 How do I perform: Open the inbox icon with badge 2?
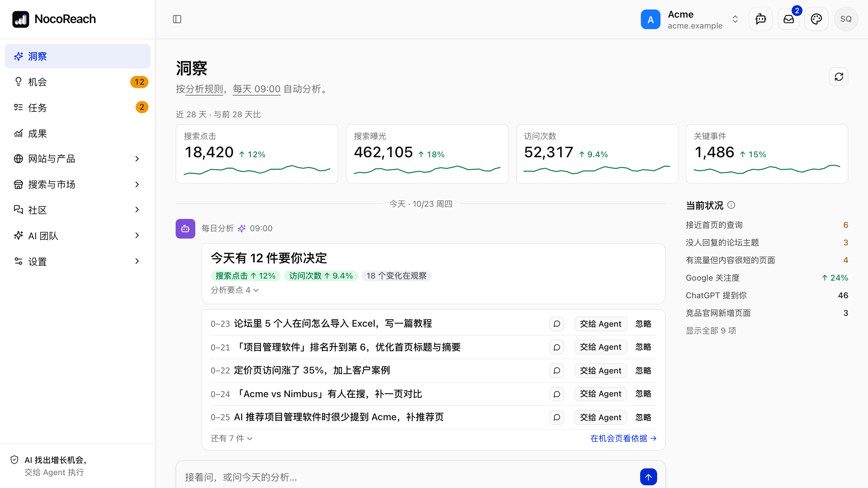pos(789,19)
